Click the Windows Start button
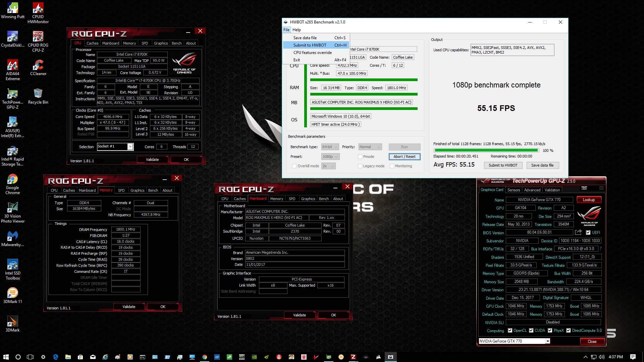The image size is (644, 362). (6, 357)
